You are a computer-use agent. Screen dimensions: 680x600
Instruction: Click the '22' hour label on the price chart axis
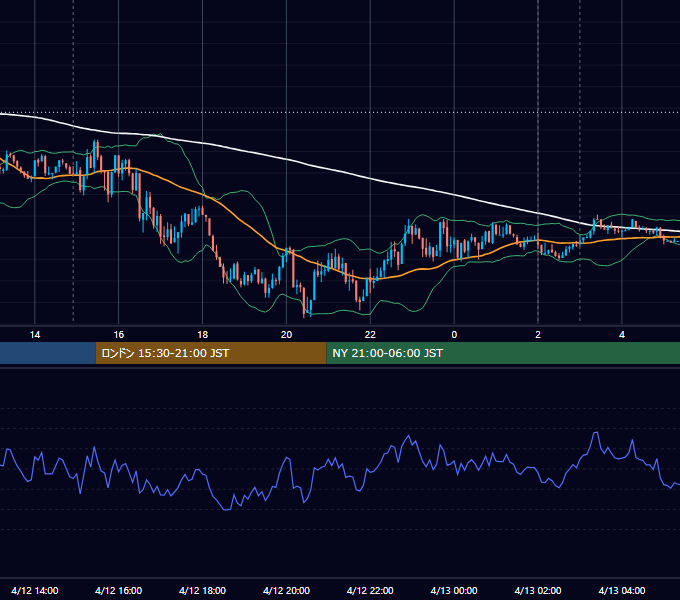tap(370, 335)
